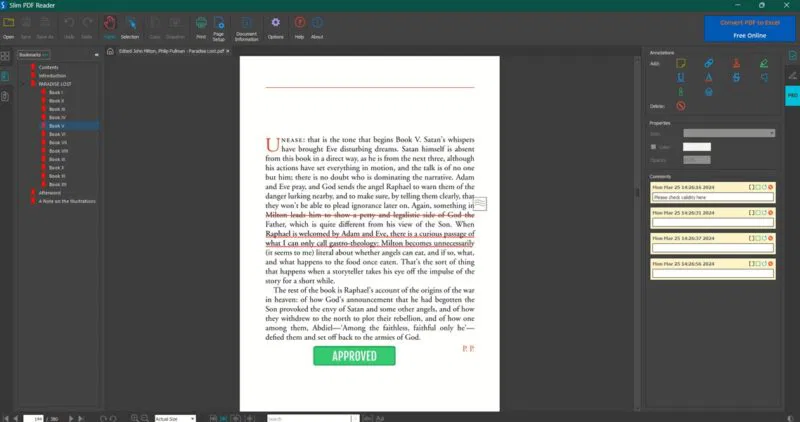Open the Options gear

(x=276, y=27)
